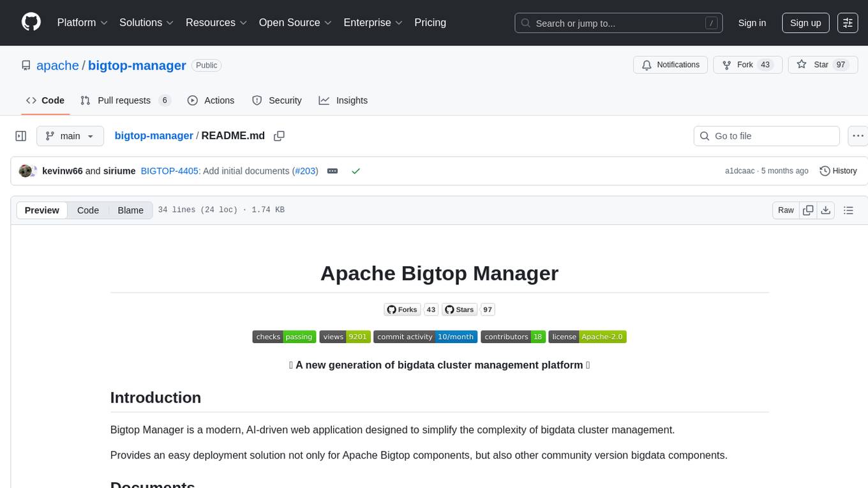Switch to Preview view mode
868x488 pixels.
pos(42,210)
